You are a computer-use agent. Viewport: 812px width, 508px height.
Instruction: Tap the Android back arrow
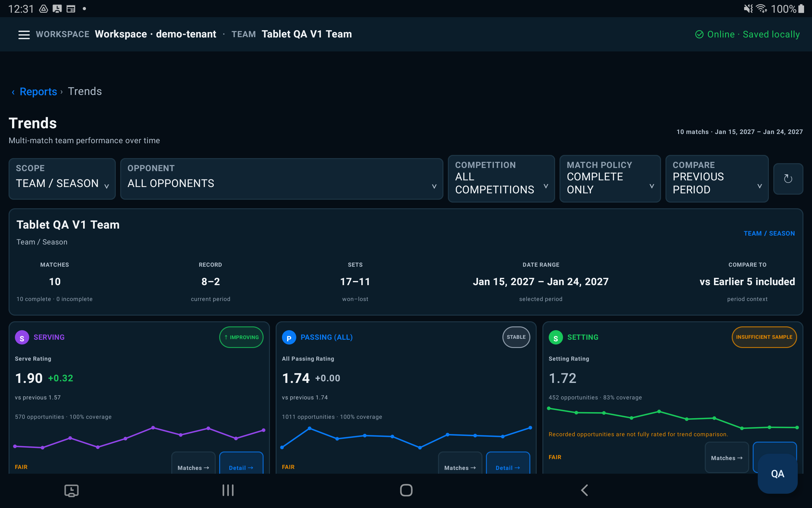(x=584, y=490)
